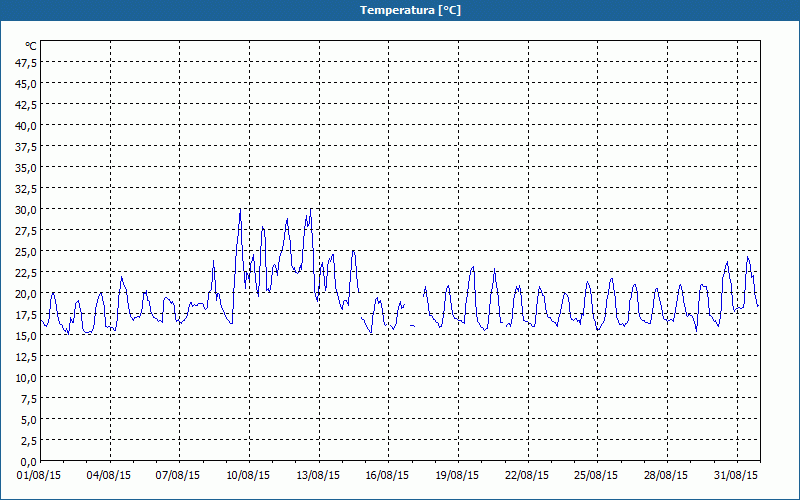Click the 32,5 y-axis label
Viewport: 800px width, 500px height.
coord(27,189)
